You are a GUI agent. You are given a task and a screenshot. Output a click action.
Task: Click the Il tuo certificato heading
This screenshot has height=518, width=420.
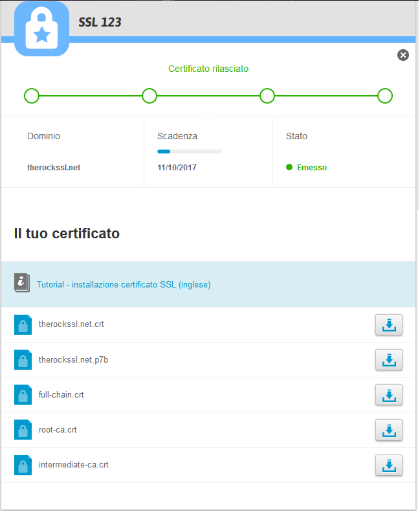point(67,234)
